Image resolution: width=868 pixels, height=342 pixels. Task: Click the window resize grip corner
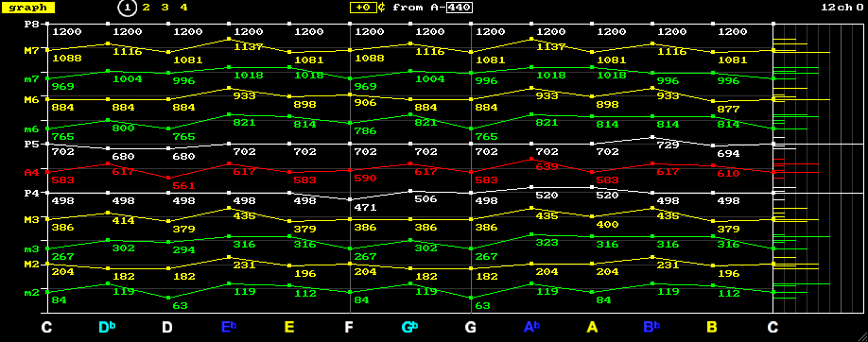click(x=861, y=336)
